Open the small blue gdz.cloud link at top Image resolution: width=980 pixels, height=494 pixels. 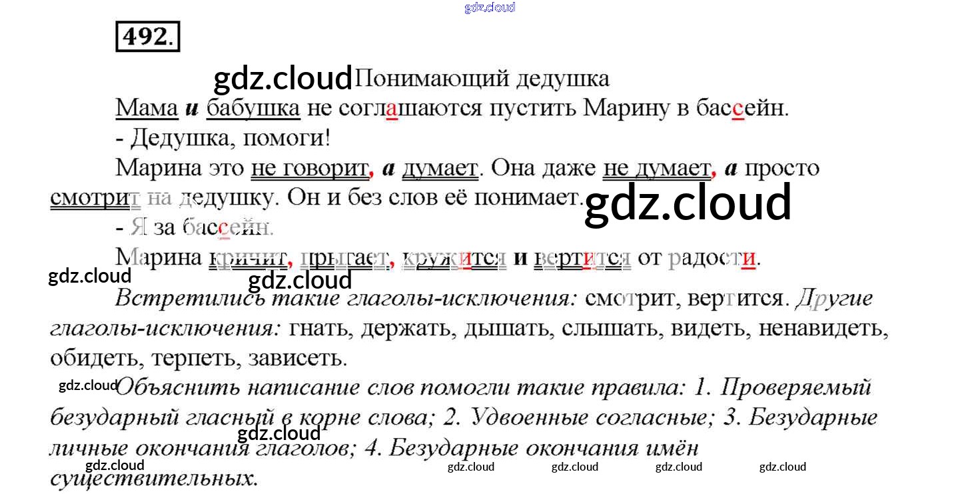tap(490, 7)
